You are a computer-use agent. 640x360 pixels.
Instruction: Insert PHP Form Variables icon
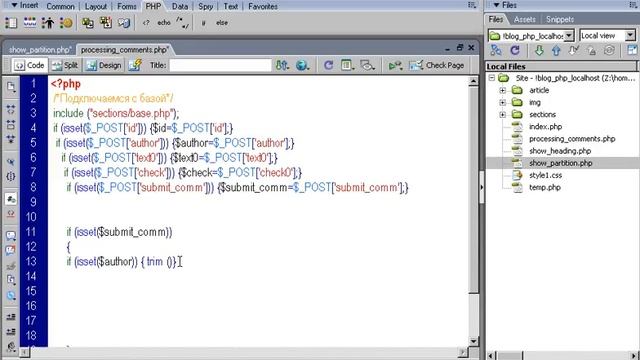click(x=11, y=23)
